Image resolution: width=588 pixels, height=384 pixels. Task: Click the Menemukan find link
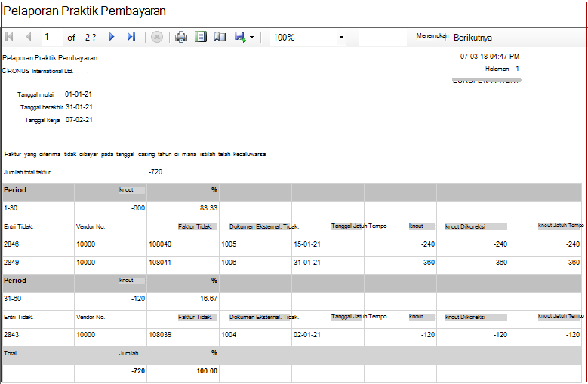(432, 36)
